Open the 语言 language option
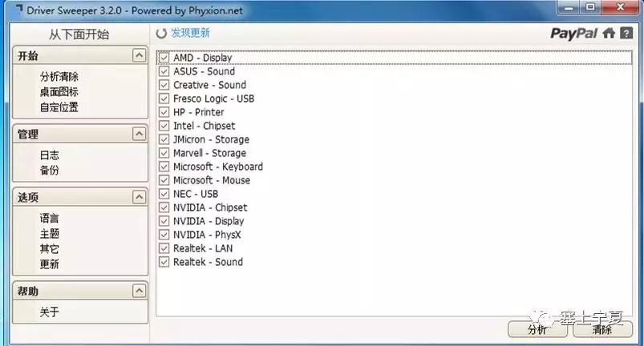The height and width of the screenshot is (346, 644). (49, 218)
